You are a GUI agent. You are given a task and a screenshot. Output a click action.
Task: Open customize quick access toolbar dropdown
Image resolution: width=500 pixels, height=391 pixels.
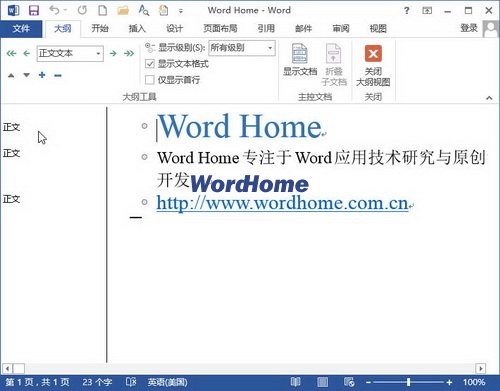pyautogui.click(x=180, y=11)
